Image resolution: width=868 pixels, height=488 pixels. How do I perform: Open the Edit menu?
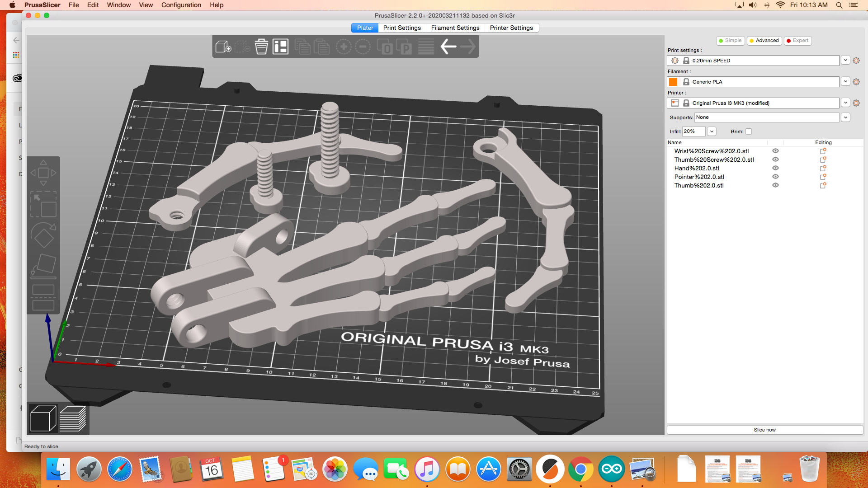[93, 5]
